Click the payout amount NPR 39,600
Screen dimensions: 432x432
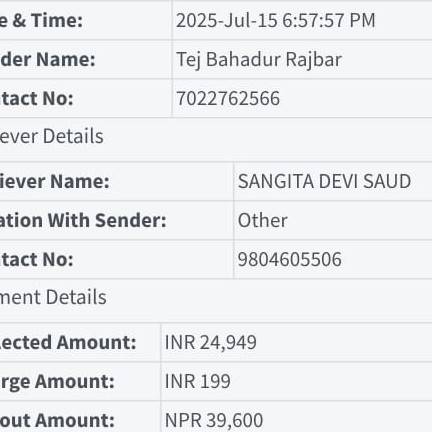point(214,420)
